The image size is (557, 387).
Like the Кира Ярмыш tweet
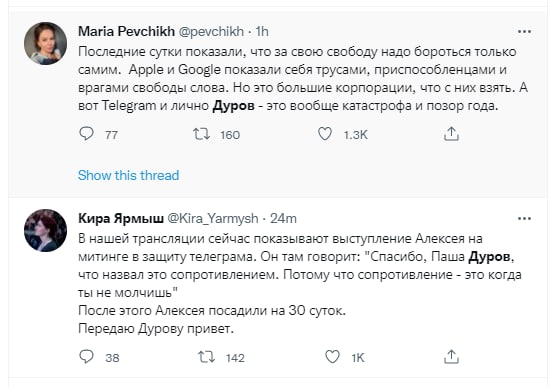tap(332, 357)
